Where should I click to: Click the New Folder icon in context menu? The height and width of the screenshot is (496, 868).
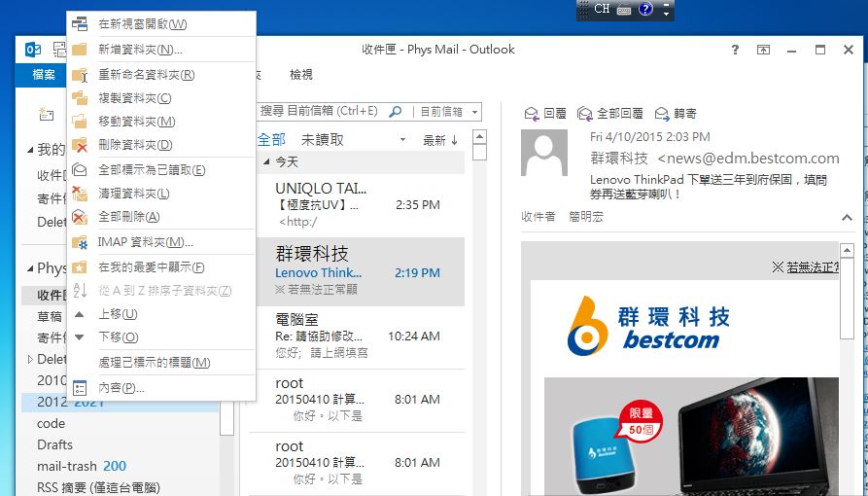(80, 50)
